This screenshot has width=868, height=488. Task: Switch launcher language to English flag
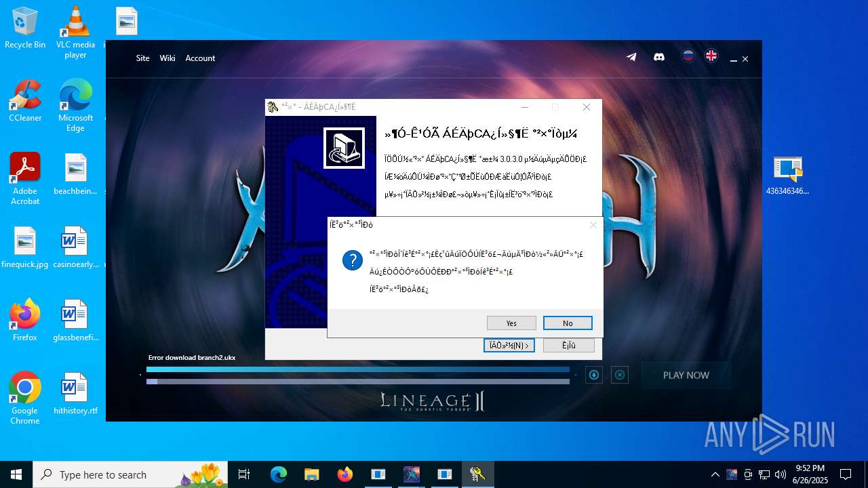711,56
